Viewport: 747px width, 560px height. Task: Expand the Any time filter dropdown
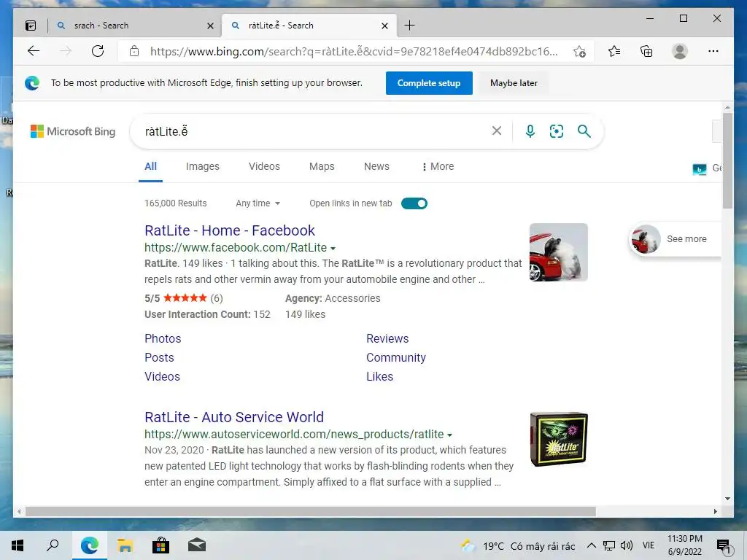click(x=258, y=203)
